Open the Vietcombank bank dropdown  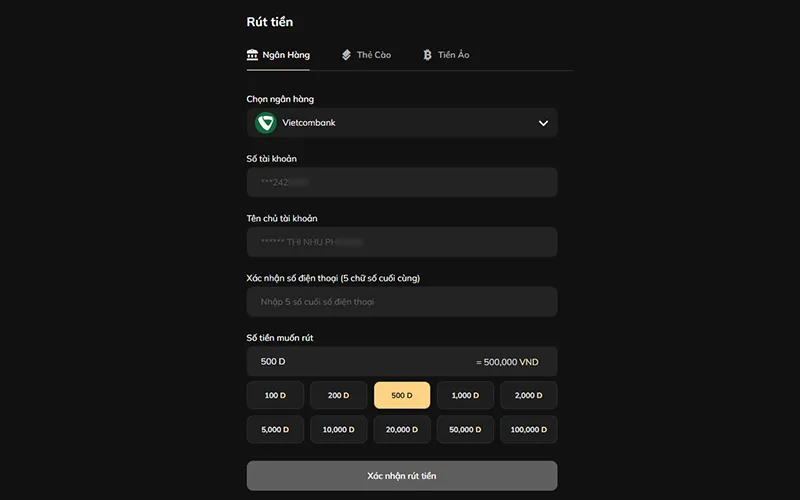400,123
